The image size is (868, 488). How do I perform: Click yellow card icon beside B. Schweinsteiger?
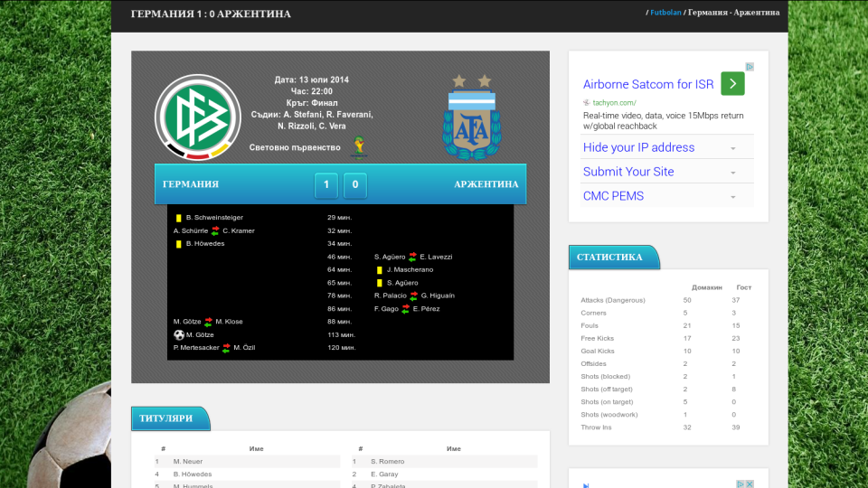tap(179, 218)
